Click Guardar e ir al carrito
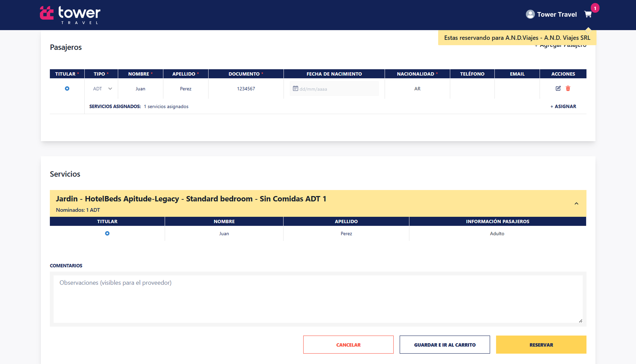Viewport: 636px width, 364px height. click(445, 345)
